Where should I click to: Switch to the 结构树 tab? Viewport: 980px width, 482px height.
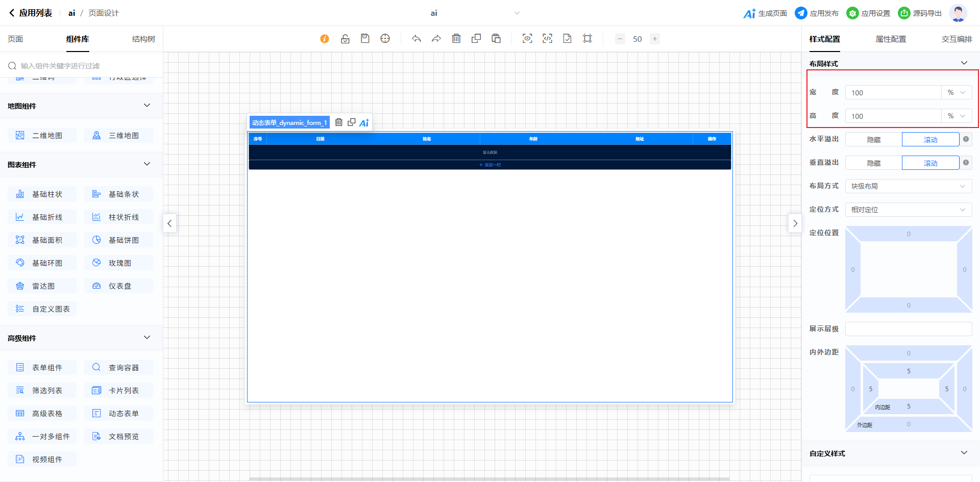(x=143, y=39)
